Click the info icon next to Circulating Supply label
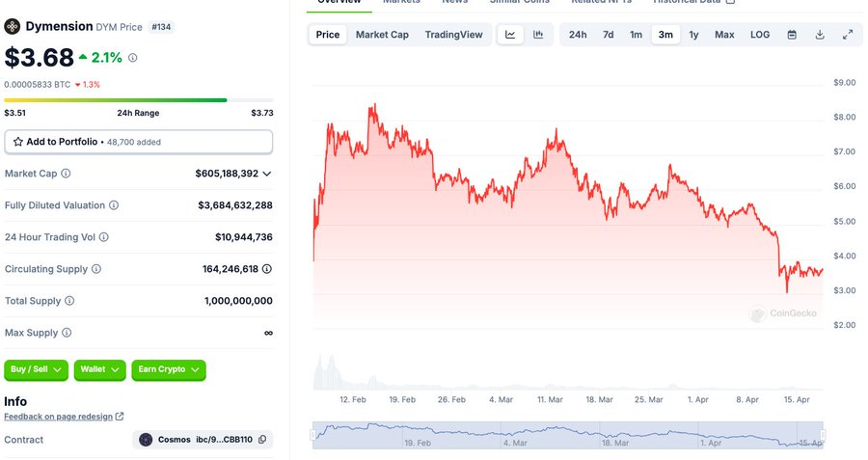Viewport: 868px width, 460px height. (96, 269)
